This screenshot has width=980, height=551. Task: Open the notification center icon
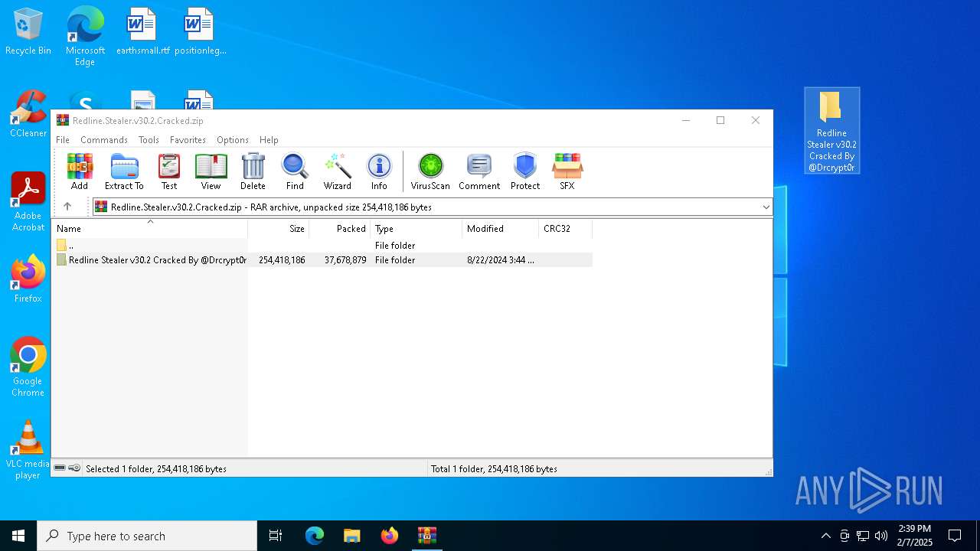[955, 536]
